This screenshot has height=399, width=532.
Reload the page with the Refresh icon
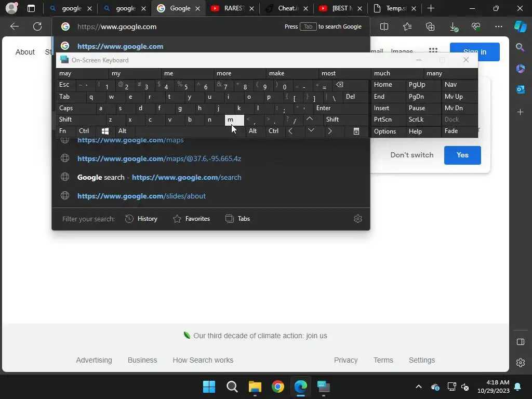[37, 26]
